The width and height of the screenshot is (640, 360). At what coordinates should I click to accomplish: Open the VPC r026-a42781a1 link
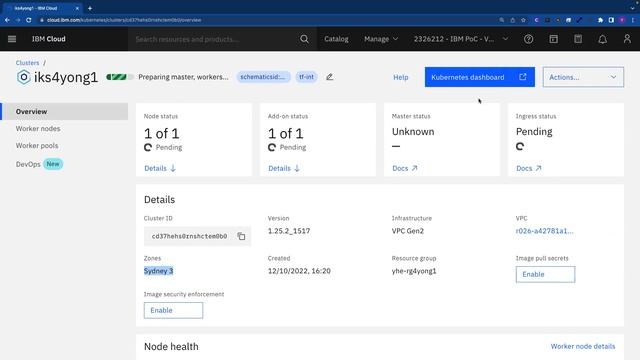click(544, 231)
